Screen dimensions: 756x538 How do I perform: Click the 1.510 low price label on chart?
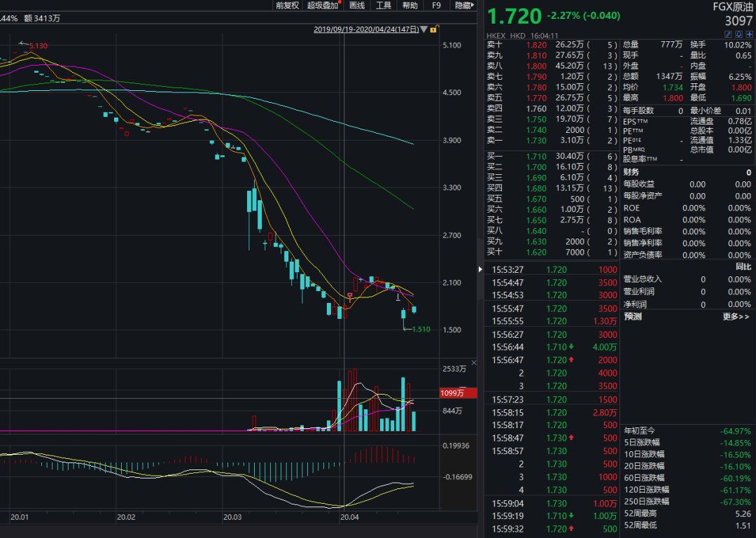pyautogui.click(x=421, y=330)
